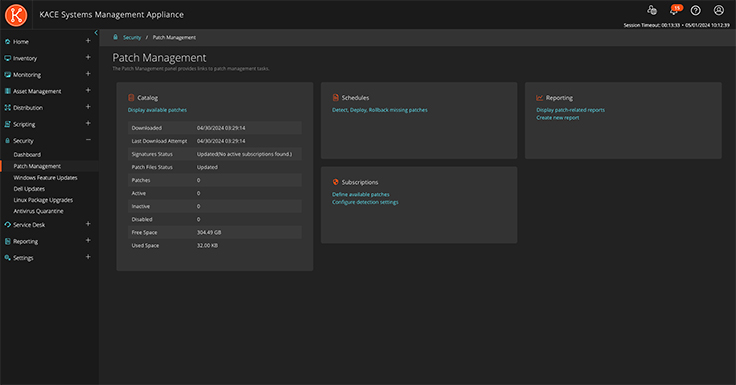Expand the Monitoring menu plus
The image size is (736, 385).
[x=88, y=74]
